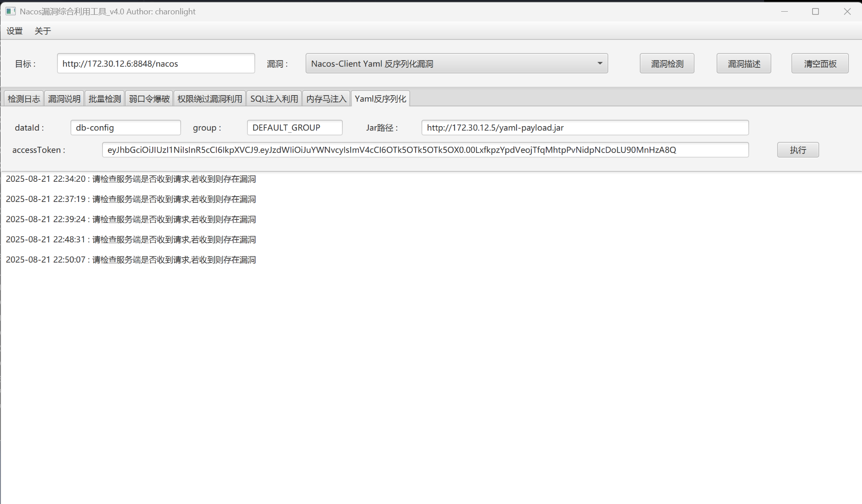The image size is (862, 504).
Task: Click the Jar路径 label
Action: point(382,128)
